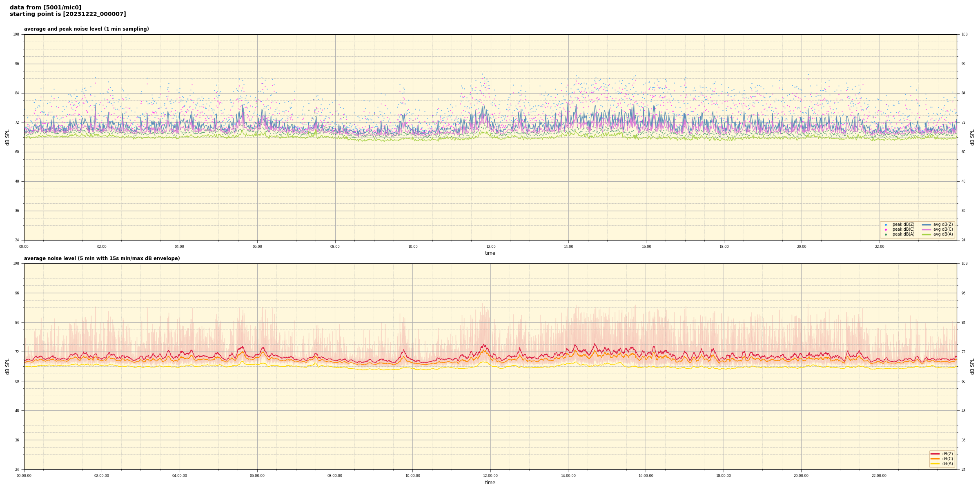
Task: Click the header text 'data from [5001/mic0]'
Action: 45,7
